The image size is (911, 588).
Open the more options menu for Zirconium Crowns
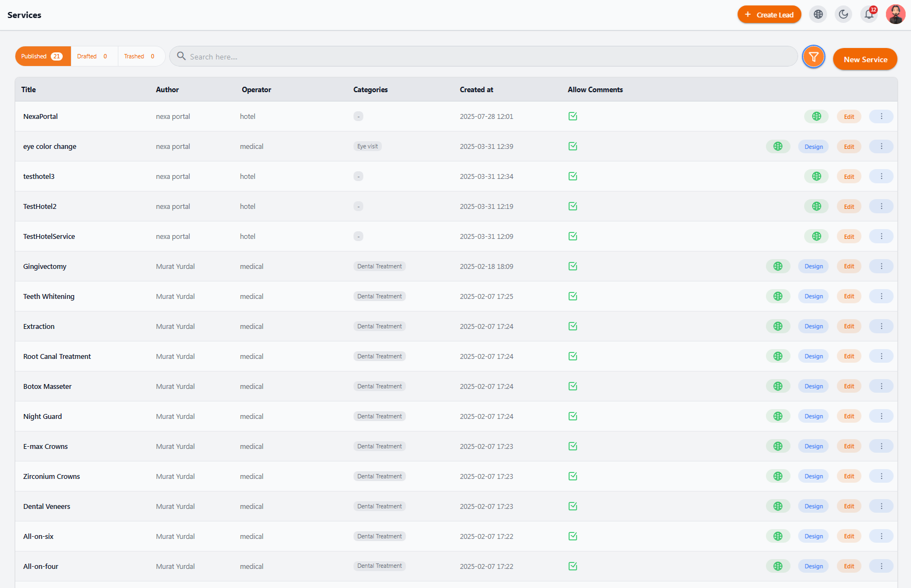881,476
